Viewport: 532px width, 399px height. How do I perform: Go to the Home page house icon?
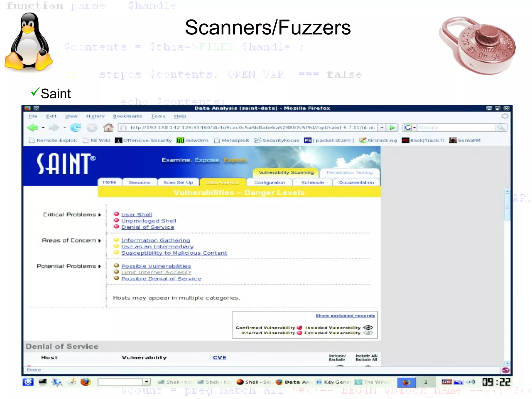pos(108,127)
